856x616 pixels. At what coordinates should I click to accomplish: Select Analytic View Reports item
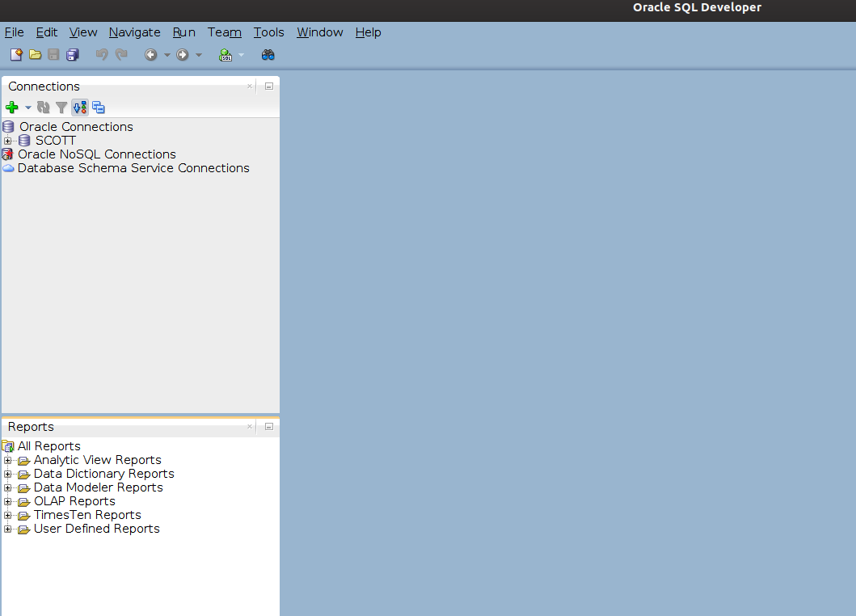coord(98,460)
